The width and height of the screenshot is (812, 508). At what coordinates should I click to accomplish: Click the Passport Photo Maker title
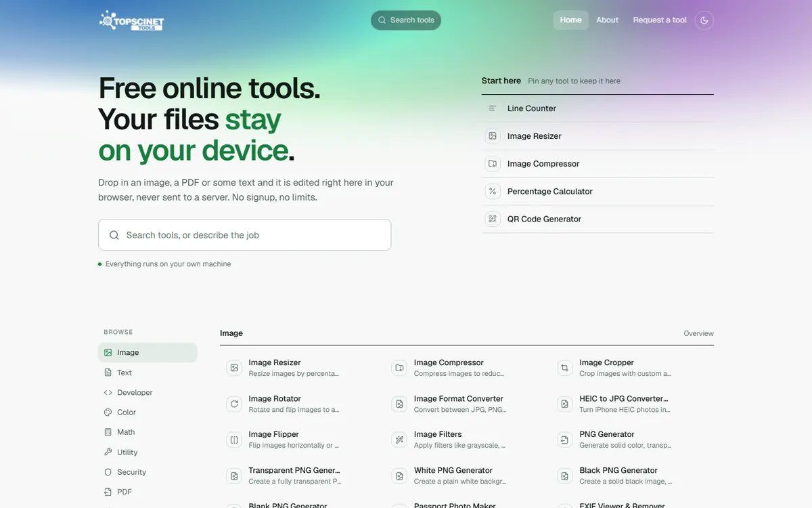click(455, 505)
